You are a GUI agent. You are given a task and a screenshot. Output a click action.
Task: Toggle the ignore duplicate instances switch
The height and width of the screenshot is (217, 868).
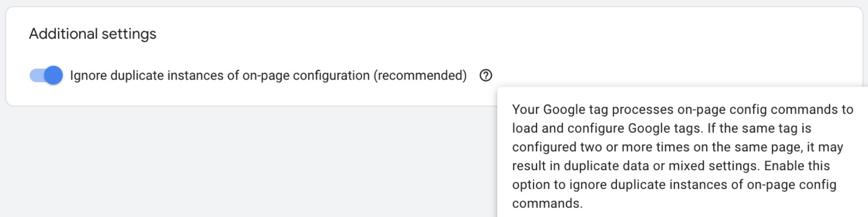[46, 76]
